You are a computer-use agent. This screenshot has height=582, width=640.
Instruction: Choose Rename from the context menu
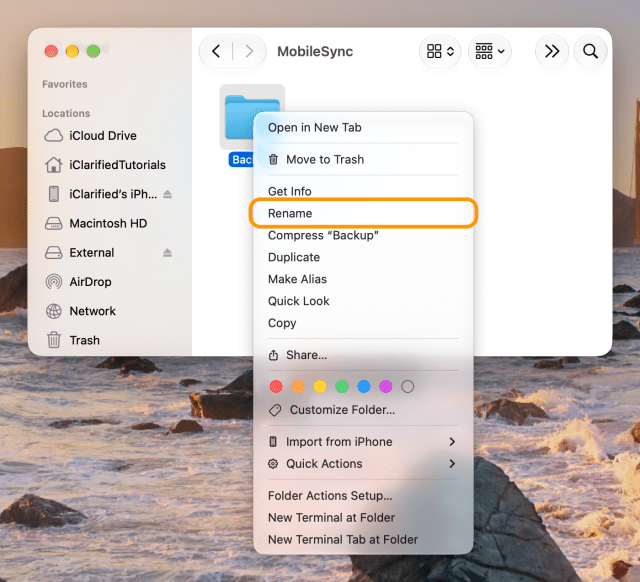363,213
